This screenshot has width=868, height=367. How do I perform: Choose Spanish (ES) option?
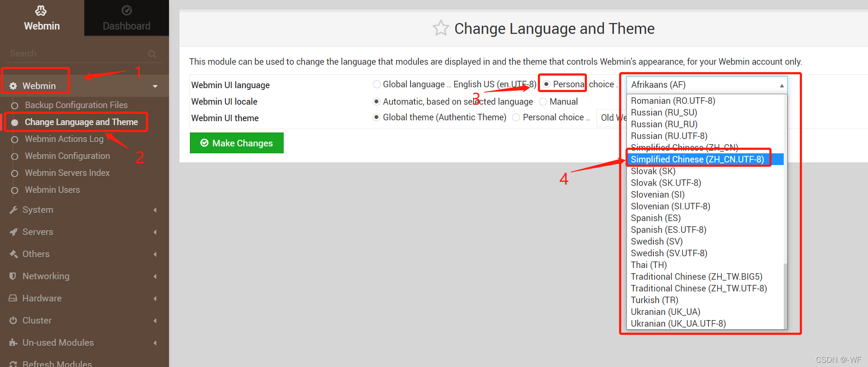coord(705,218)
